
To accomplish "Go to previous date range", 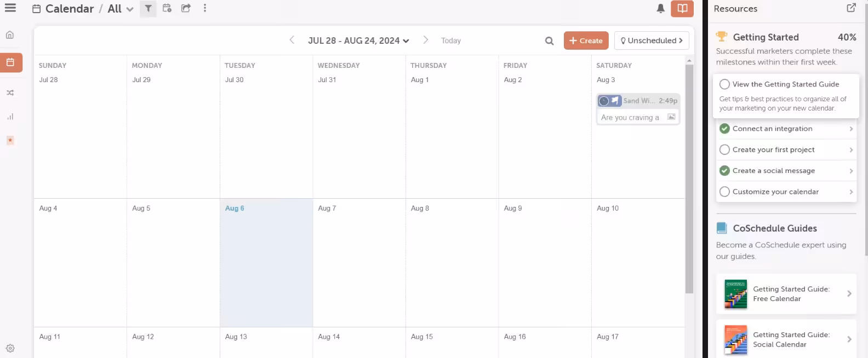I will point(292,40).
